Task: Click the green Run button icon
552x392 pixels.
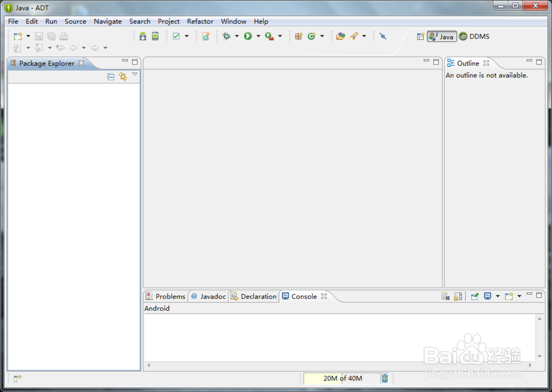Action: coord(248,36)
